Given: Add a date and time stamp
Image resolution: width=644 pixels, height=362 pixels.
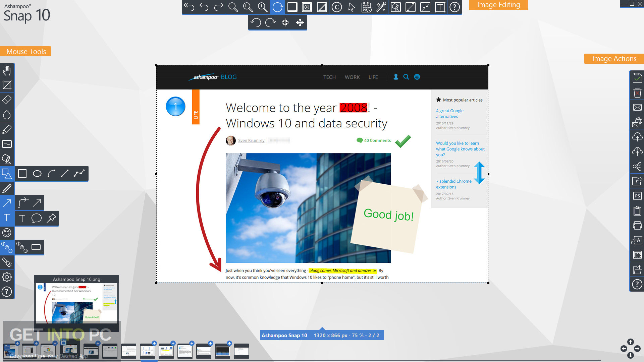Looking at the screenshot, I should pos(366,7).
